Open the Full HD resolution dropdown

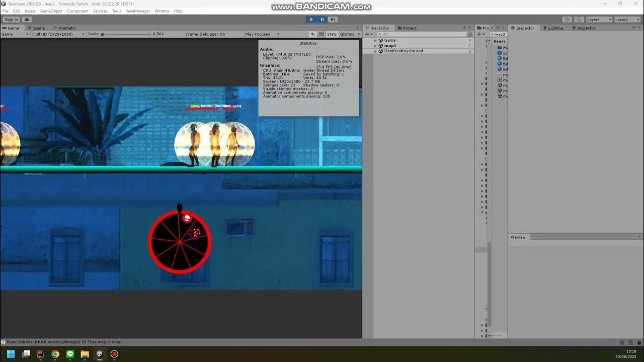point(59,34)
